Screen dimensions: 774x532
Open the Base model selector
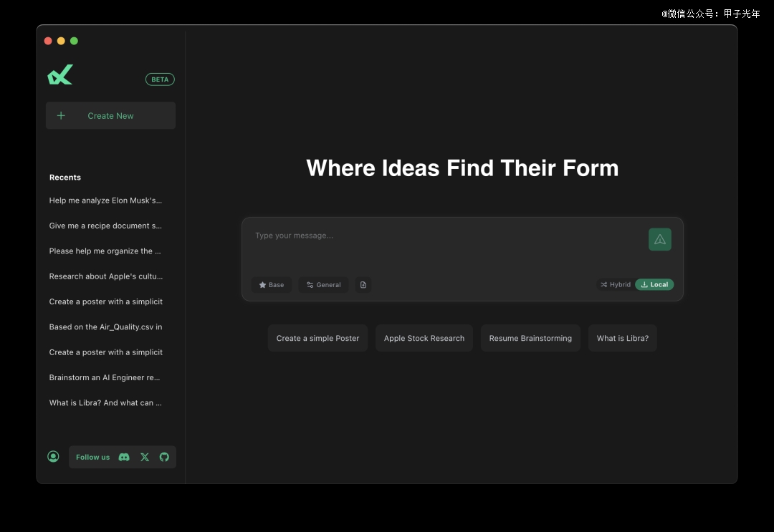coord(272,285)
